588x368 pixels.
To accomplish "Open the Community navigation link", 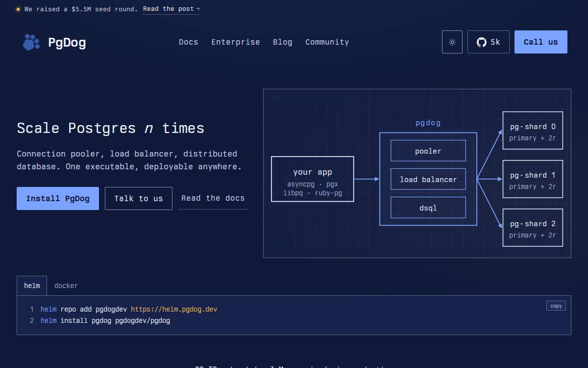I will [327, 42].
